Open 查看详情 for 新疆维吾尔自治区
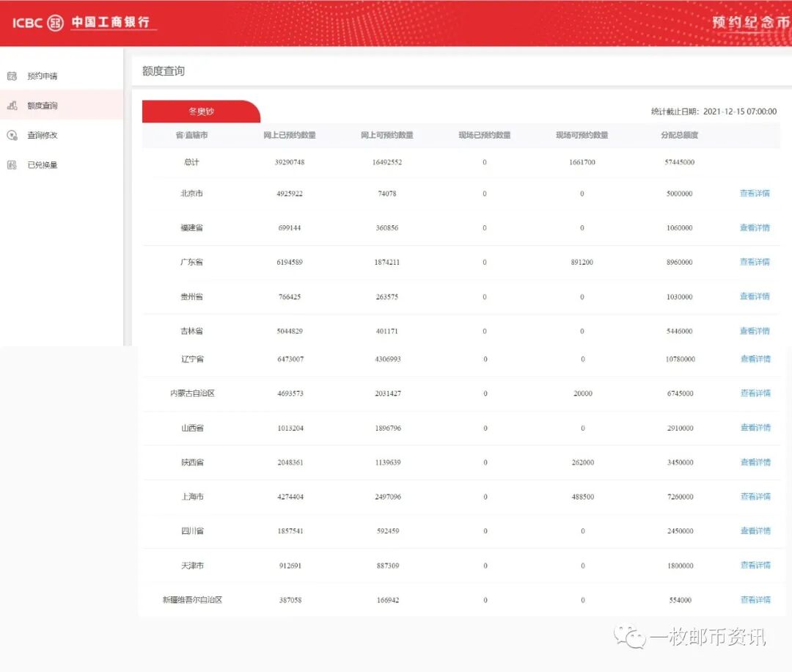Image resolution: width=792 pixels, height=672 pixels. pyautogui.click(x=755, y=599)
